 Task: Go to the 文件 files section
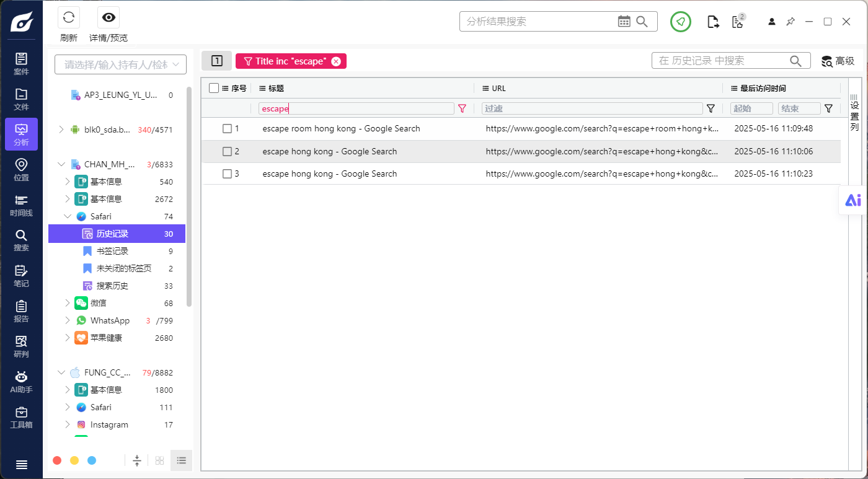21,99
